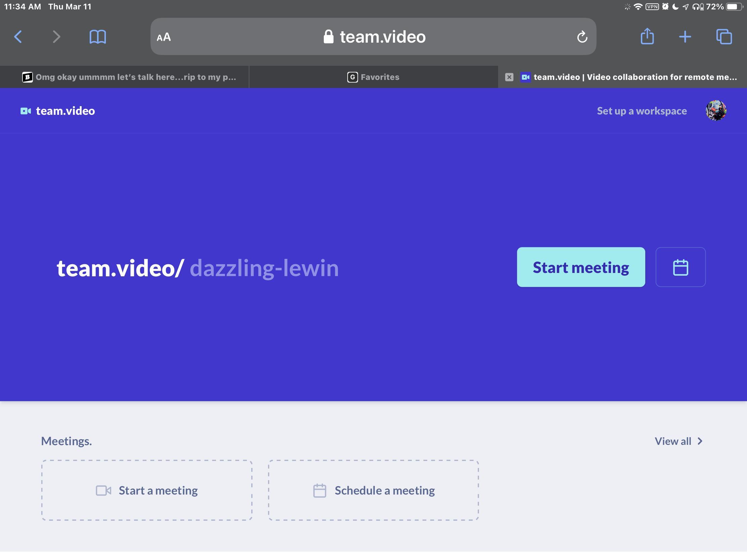Select the Schedule a meeting card
747x560 pixels.
(373, 490)
